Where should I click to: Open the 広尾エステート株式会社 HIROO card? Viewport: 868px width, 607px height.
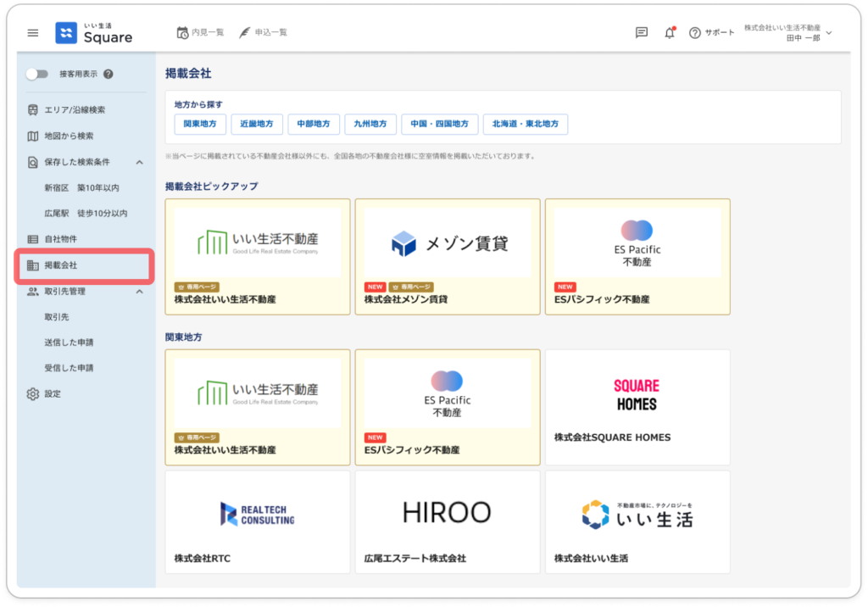point(448,521)
